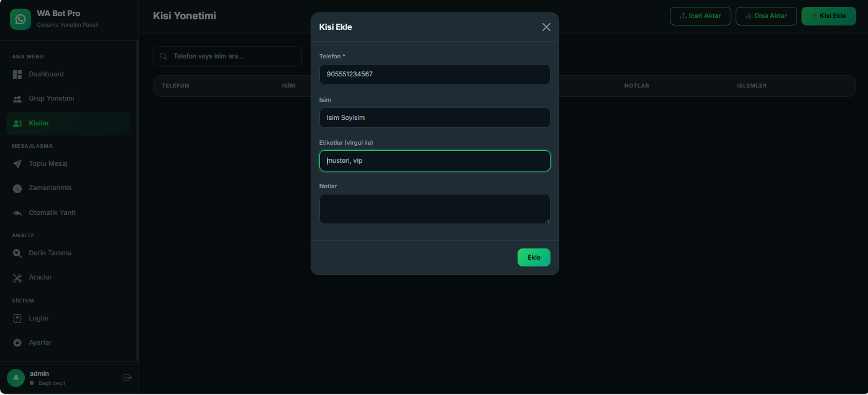Viewport: 868px width, 395px height.
Task: Click the Ayarlar gear icon
Action: click(17, 343)
